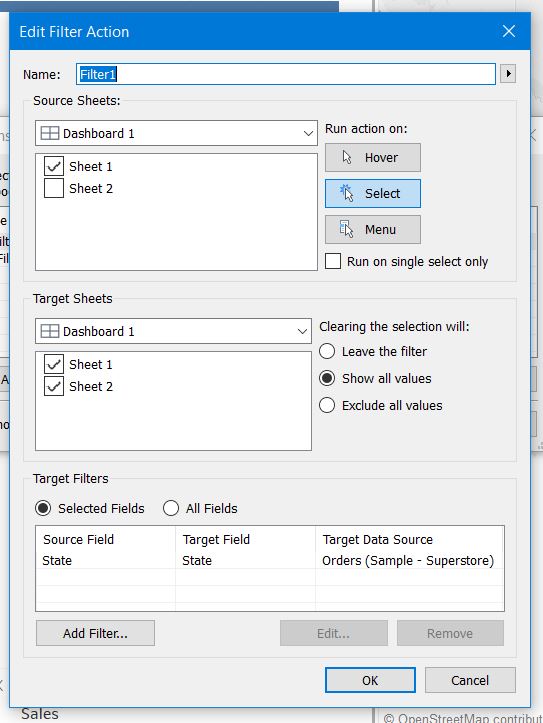543x723 pixels.
Task: Click dashboard icon in Target Sheets dropdown
Action: click(50, 331)
